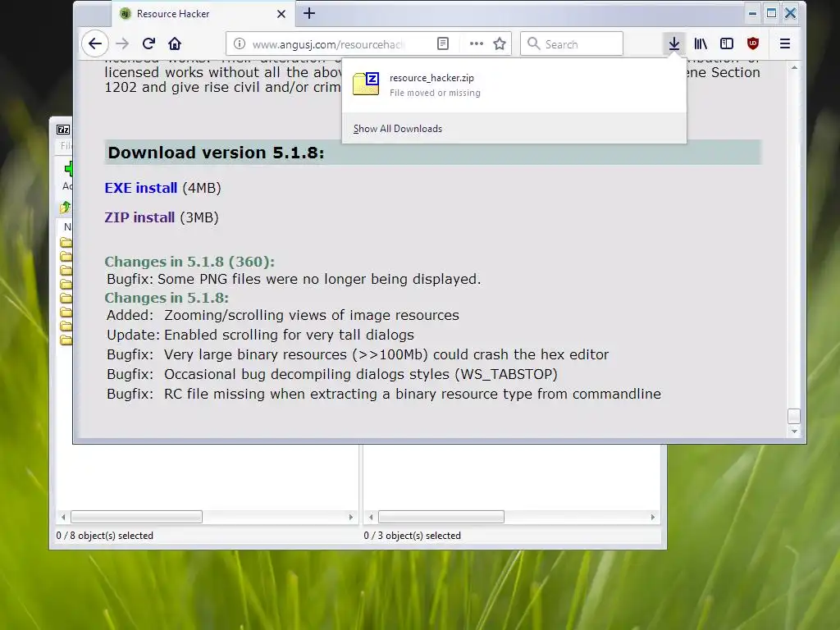Image resolution: width=840 pixels, height=630 pixels.
Task: Click the browser vertical scrollbar thumb
Action: pyautogui.click(x=794, y=416)
